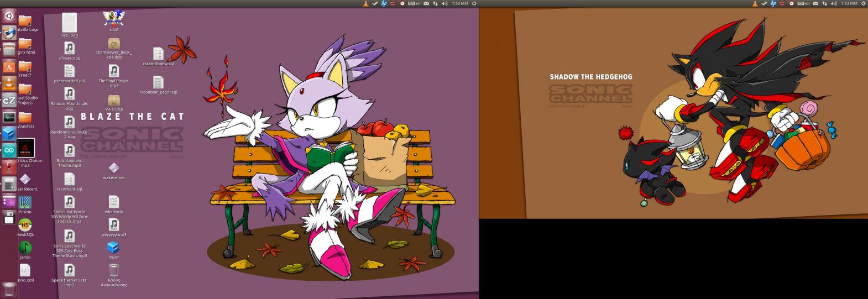
Task: Open mail indicator above Blaze wallpaper
Action: [426, 3]
